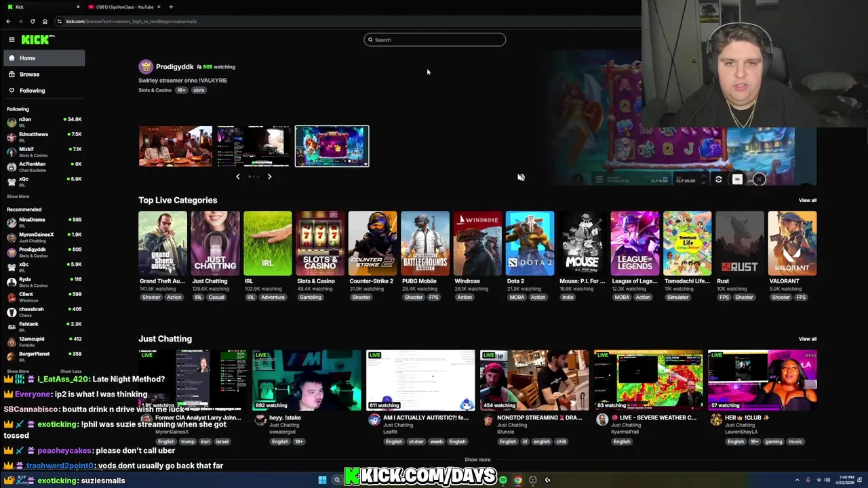868x488 pixels.
Task: Unmute the featured stream preview
Action: pyautogui.click(x=521, y=178)
